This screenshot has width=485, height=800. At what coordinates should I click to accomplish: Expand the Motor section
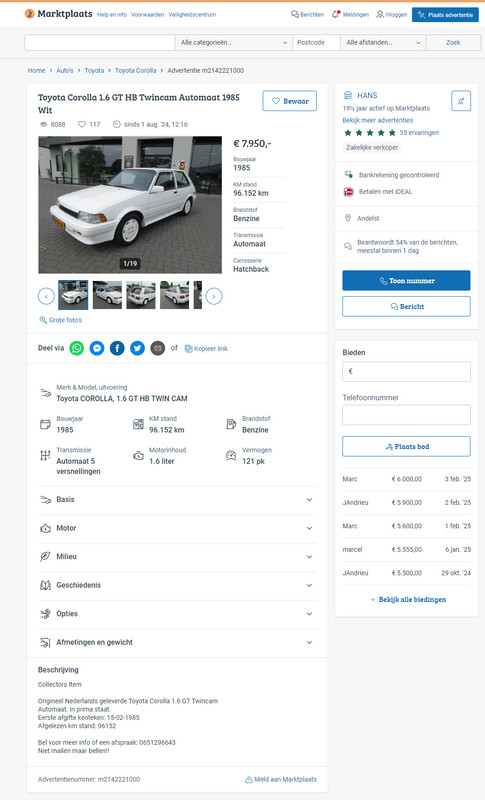[177, 528]
